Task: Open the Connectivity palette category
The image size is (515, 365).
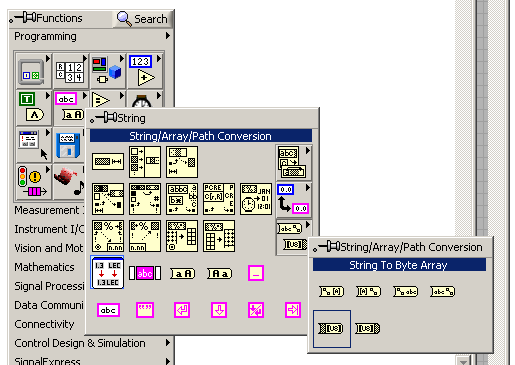Action: (44, 324)
